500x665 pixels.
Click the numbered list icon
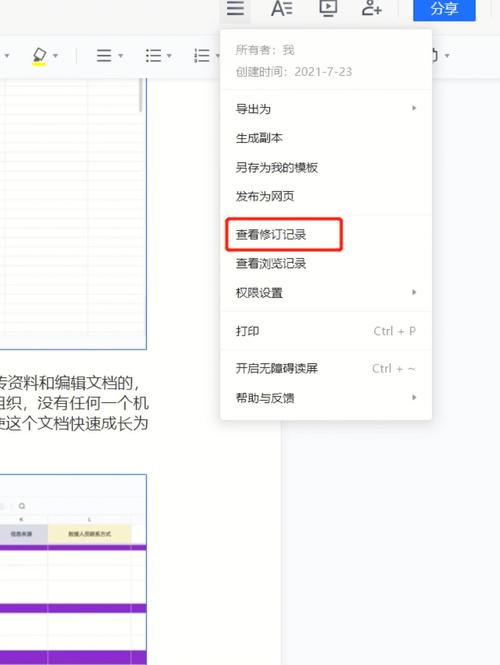pyautogui.click(x=202, y=56)
